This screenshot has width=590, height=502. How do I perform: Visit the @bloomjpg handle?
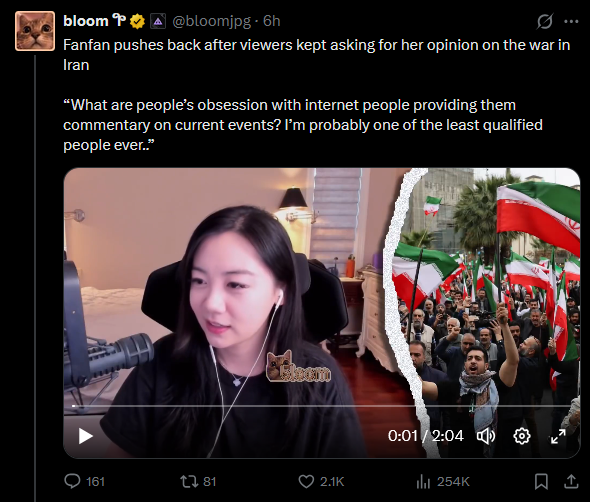coord(211,21)
